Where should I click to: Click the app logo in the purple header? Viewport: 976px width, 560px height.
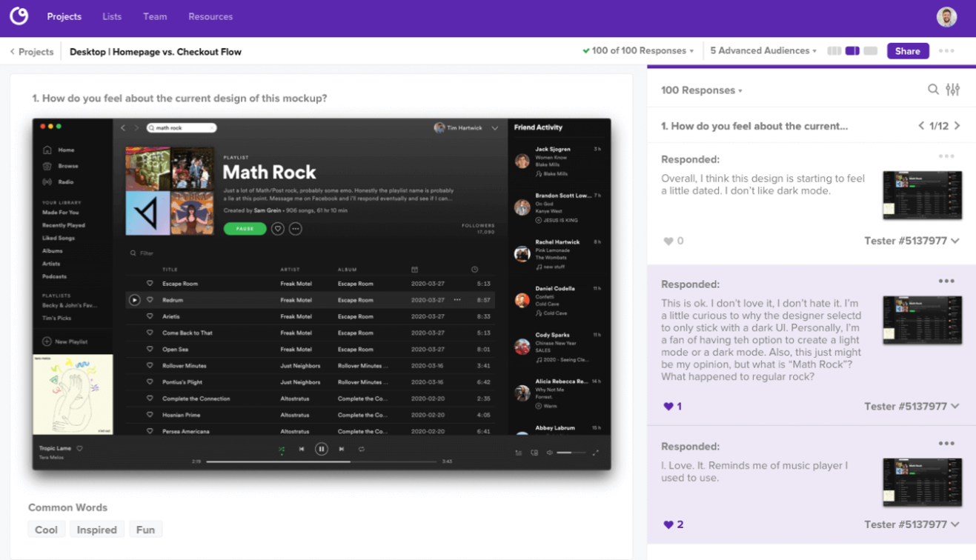[19, 16]
